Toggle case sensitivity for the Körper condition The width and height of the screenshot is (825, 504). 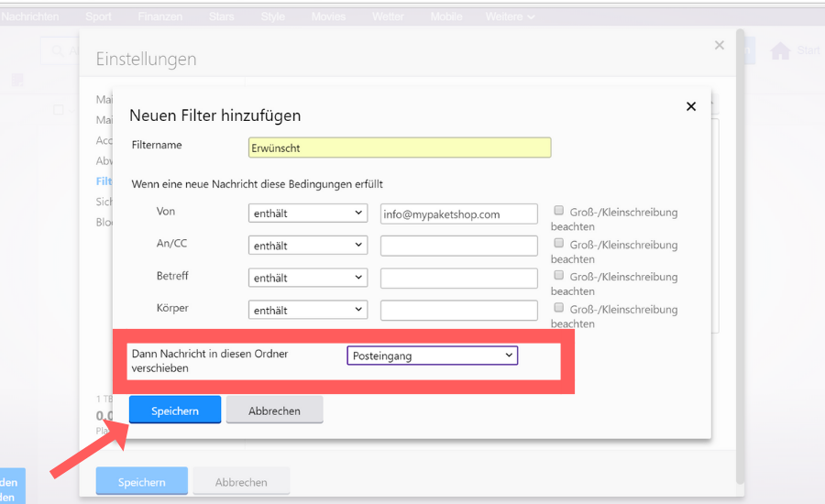pos(559,309)
